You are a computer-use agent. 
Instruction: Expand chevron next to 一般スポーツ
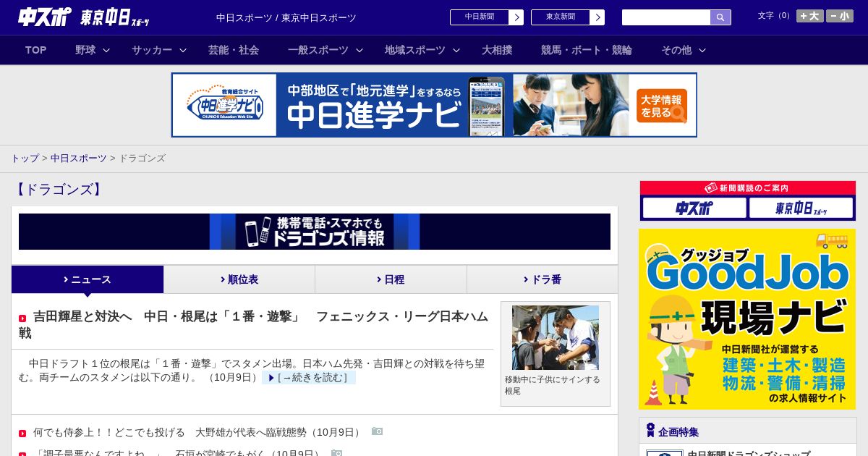click(x=359, y=51)
